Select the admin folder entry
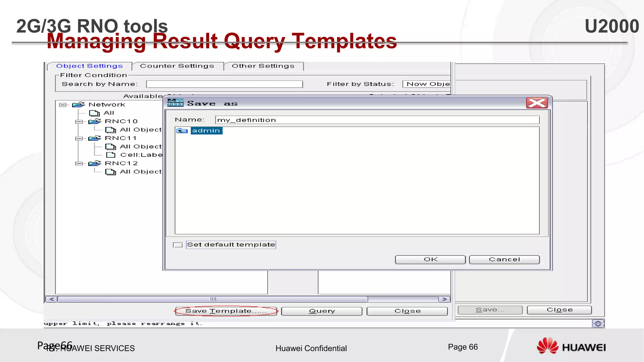The width and height of the screenshot is (644, 362). (x=206, y=131)
